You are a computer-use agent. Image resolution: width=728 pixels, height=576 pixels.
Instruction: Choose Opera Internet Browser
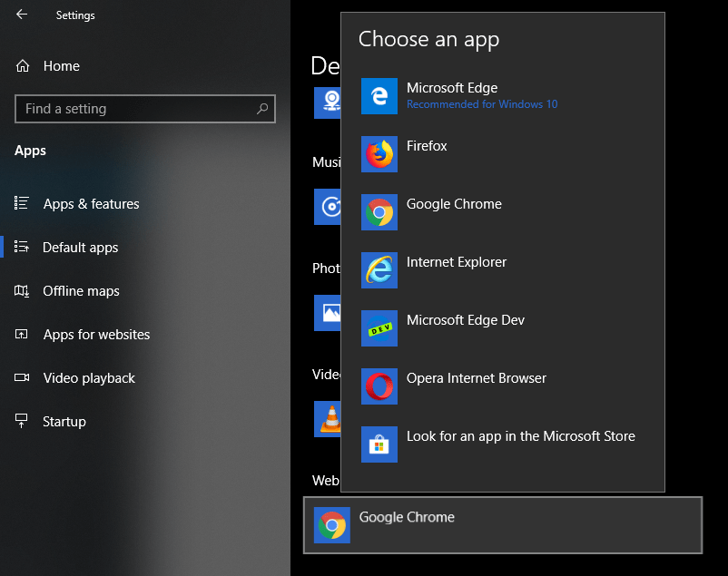pyautogui.click(x=503, y=386)
